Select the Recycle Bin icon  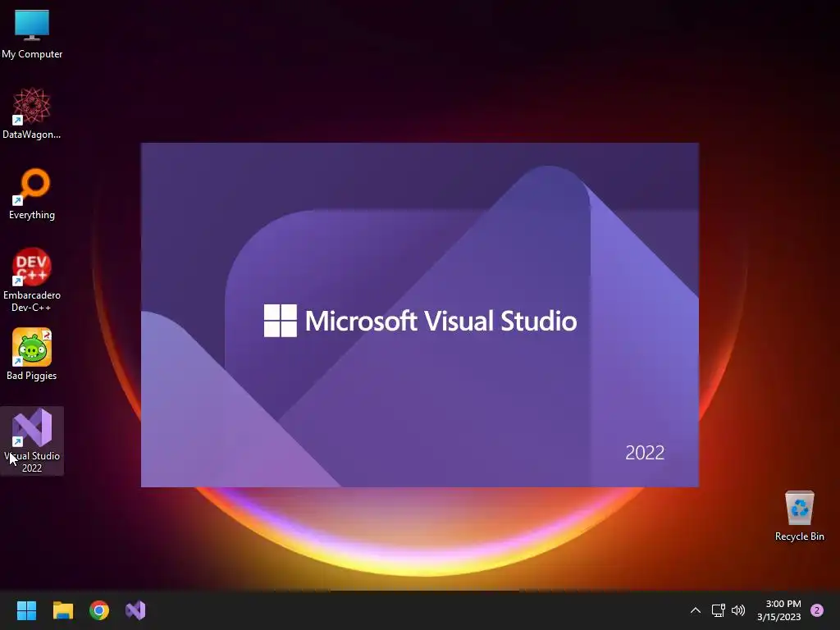(799, 515)
